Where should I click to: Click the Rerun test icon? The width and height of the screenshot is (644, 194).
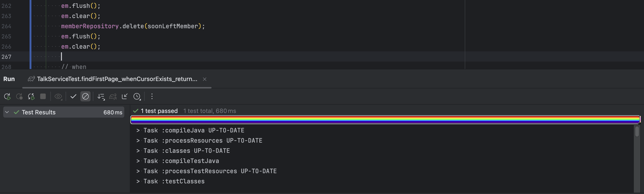(x=7, y=97)
